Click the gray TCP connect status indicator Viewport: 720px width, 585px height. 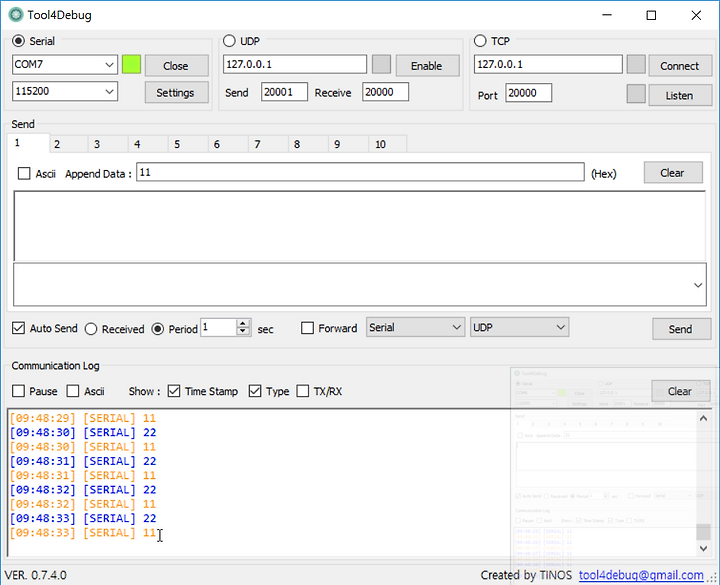click(636, 65)
